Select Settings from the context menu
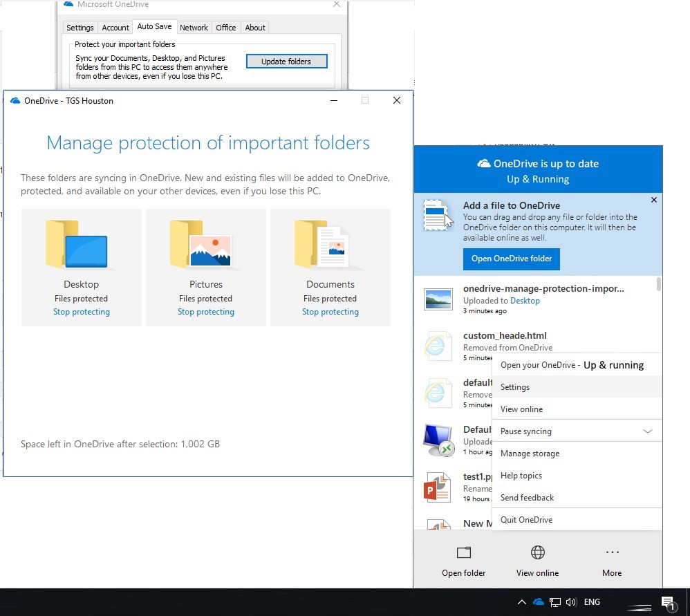Screen dimensions: 690x616 (515, 387)
